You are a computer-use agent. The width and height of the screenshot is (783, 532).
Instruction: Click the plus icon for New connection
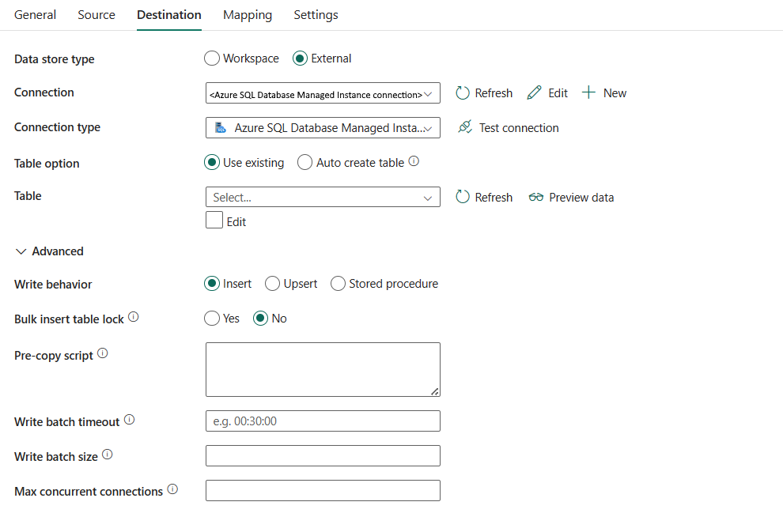588,92
